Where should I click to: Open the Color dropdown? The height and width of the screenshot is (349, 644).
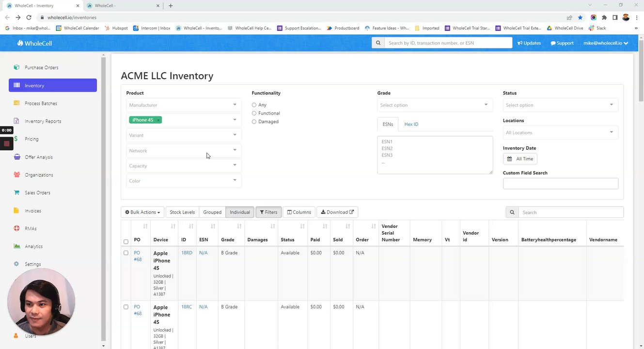coord(184,181)
